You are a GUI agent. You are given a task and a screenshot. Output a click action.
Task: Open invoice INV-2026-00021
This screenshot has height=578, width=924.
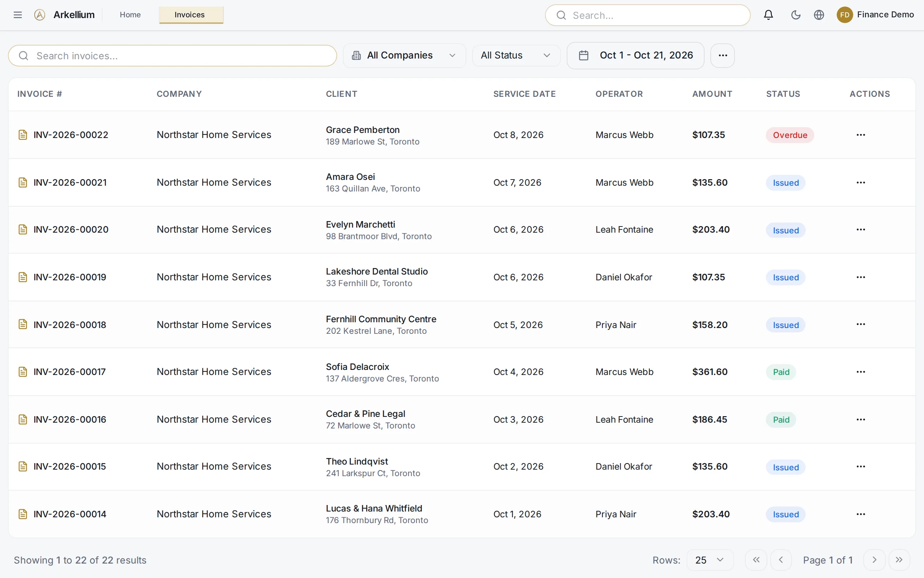pyautogui.click(x=70, y=182)
